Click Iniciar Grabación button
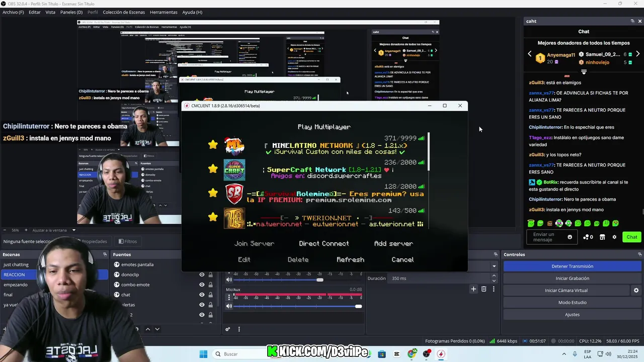644x362 pixels. pos(572,278)
